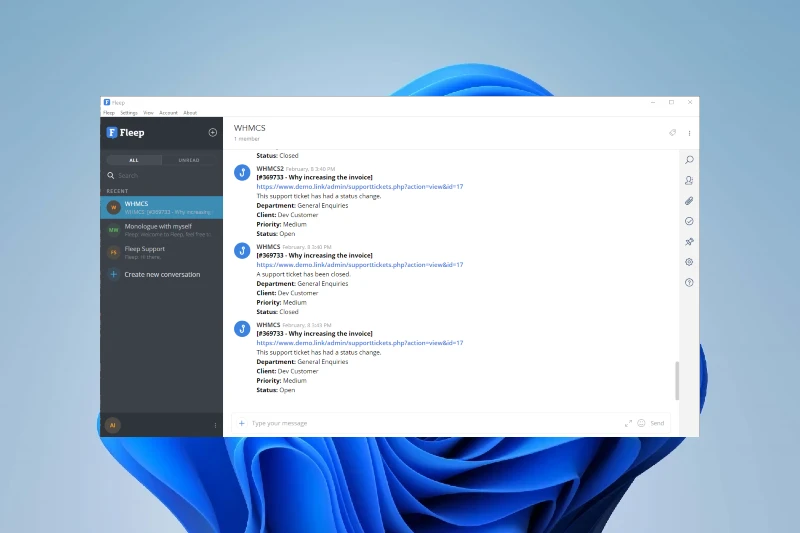Click into the Type your message field
Viewport: 800px width, 533px height.
click(436, 423)
